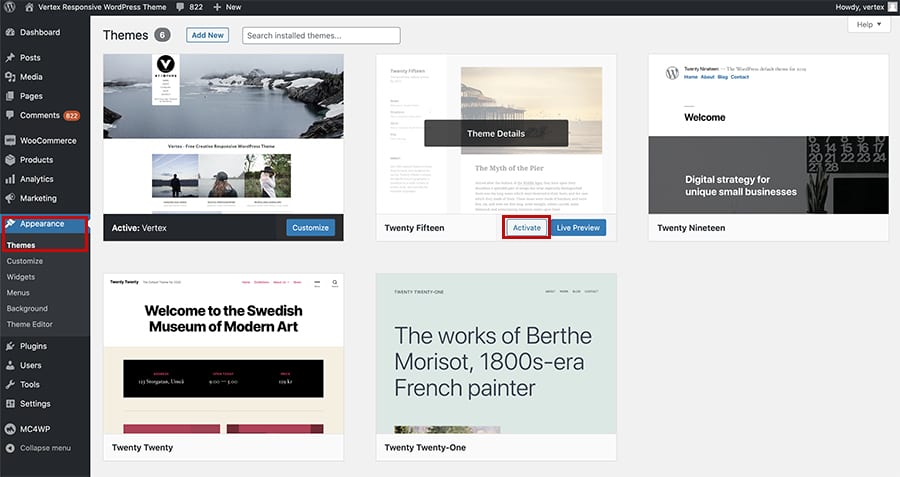
Task: Open the Help dropdown tab
Action: pyautogui.click(x=868, y=24)
